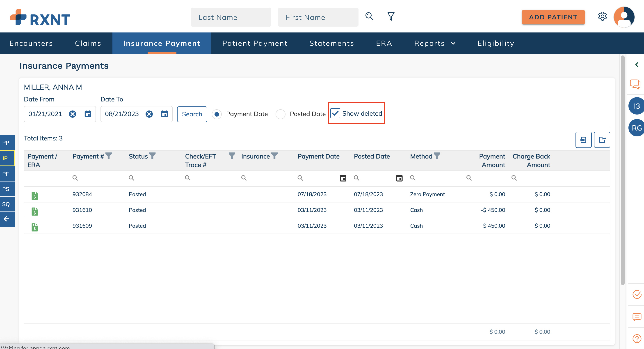Click the I3 circle badge

[637, 106]
